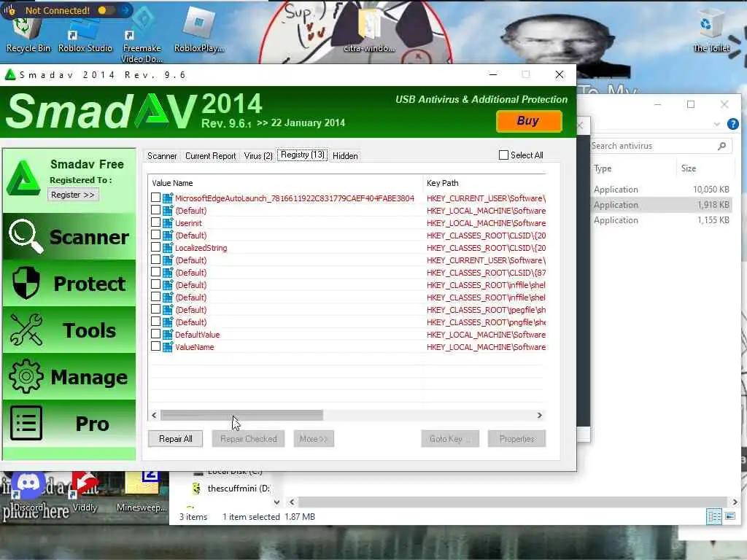
Task: Switch to the Virus (2) tab
Action: (x=258, y=156)
